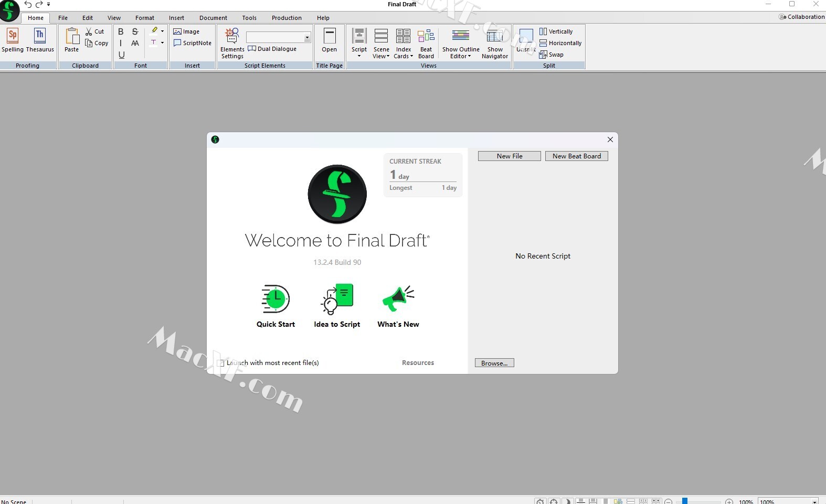This screenshot has width=826, height=504.
Task: Toggle Strikethrough formatting
Action: click(x=135, y=31)
